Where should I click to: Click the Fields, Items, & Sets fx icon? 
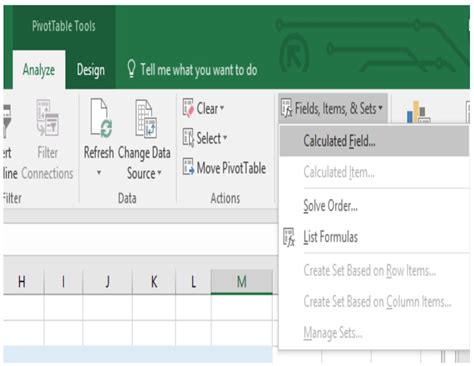[x=287, y=108]
